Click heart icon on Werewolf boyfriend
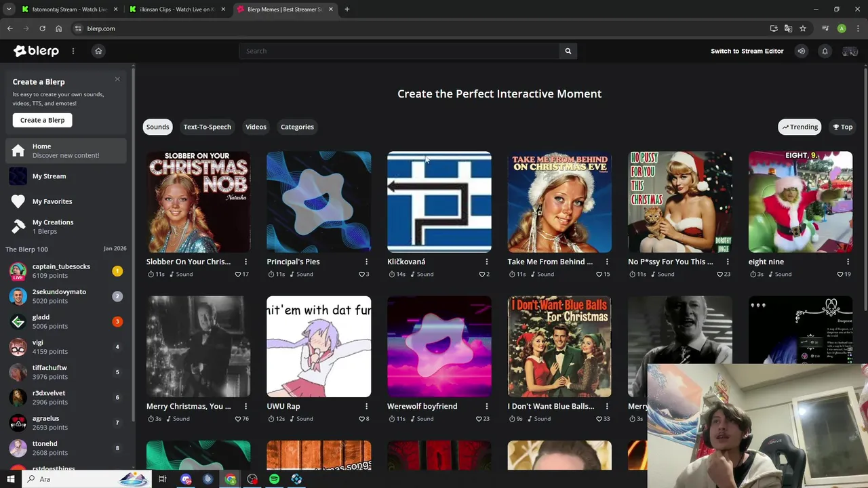 click(479, 419)
